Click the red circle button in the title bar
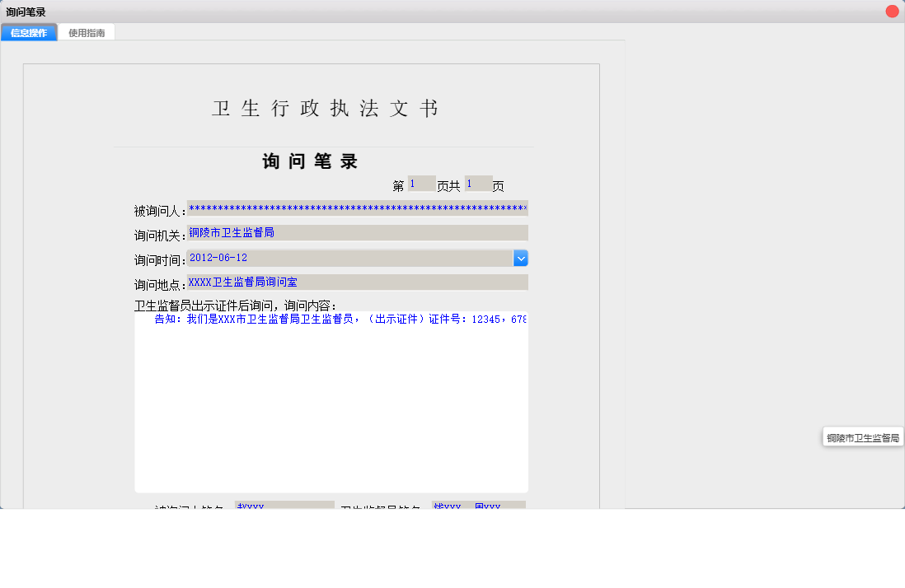Viewport: 905px width, 588px height. (892, 11)
